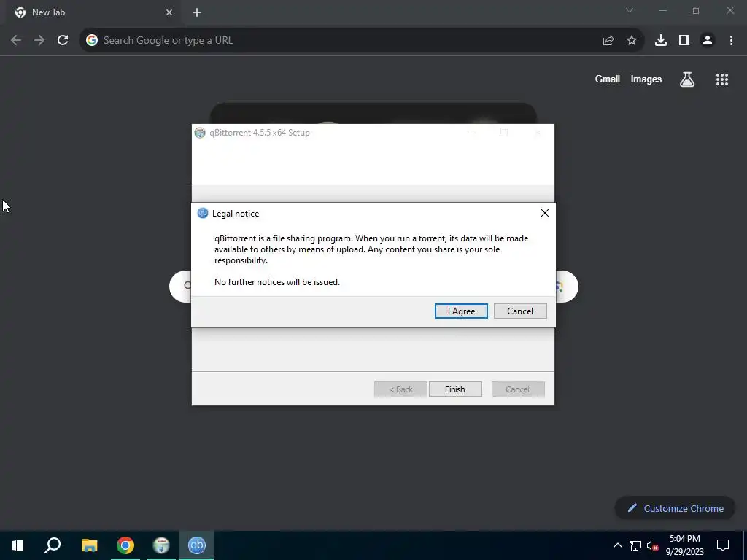Image resolution: width=747 pixels, height=560 pixels.
Task: Open the Images link
Action: [x=646, y=79]
